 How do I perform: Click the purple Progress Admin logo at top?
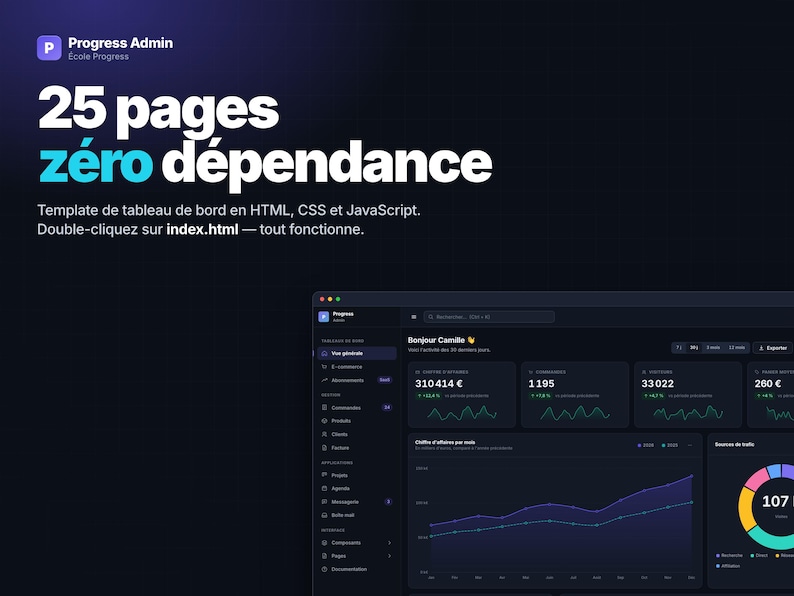coord(49,48)
